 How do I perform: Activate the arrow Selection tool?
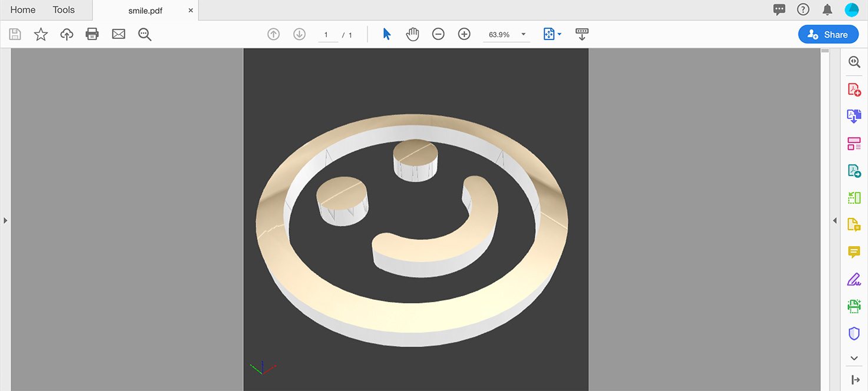[387, 34]
